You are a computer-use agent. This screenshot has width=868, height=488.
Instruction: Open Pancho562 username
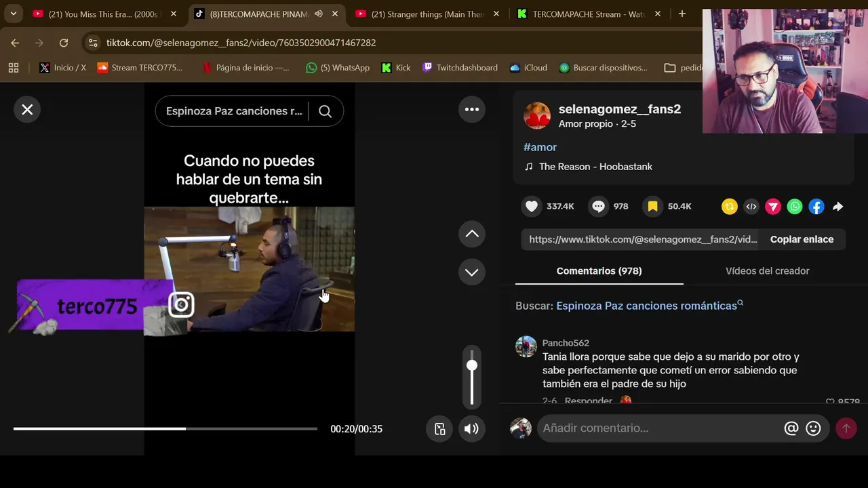point(566,343)
